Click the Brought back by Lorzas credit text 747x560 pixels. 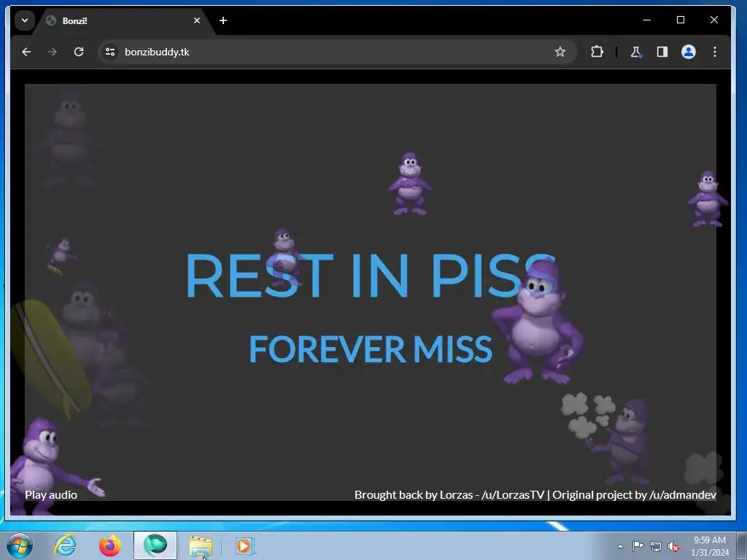pyautogui.click(x=535, y=495)
